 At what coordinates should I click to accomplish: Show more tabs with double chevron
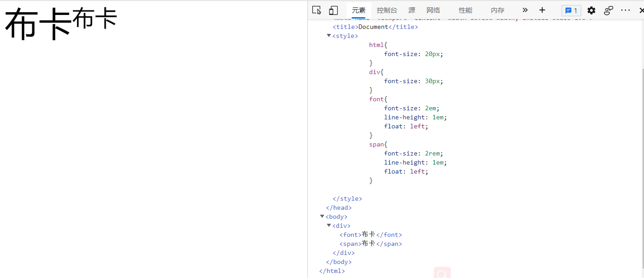pyautogui.click(x=525, y=10)
